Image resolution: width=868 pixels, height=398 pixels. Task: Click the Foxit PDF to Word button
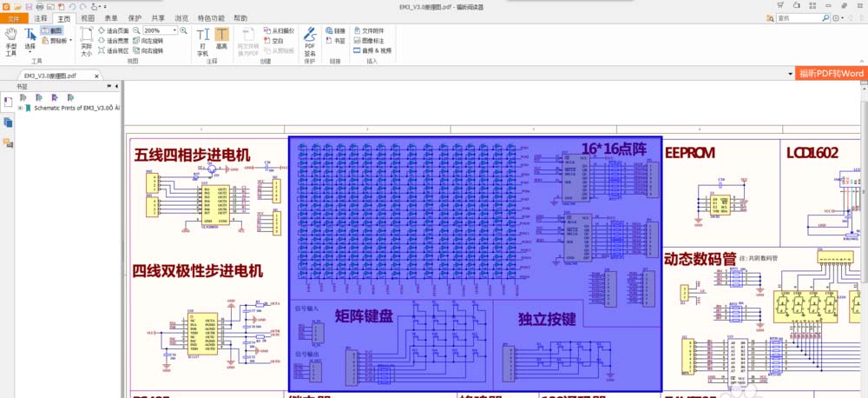tap(831, 73)
